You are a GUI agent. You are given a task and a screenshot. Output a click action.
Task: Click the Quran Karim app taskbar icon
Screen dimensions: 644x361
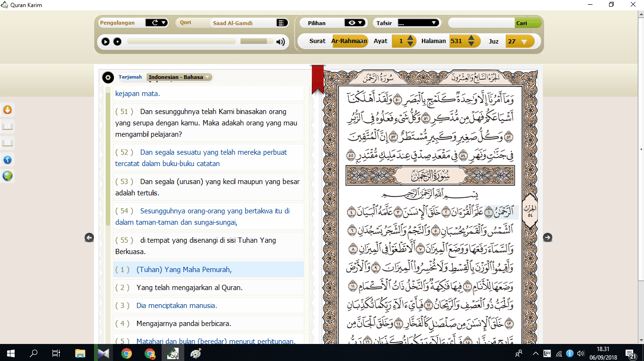coord(172,353)
